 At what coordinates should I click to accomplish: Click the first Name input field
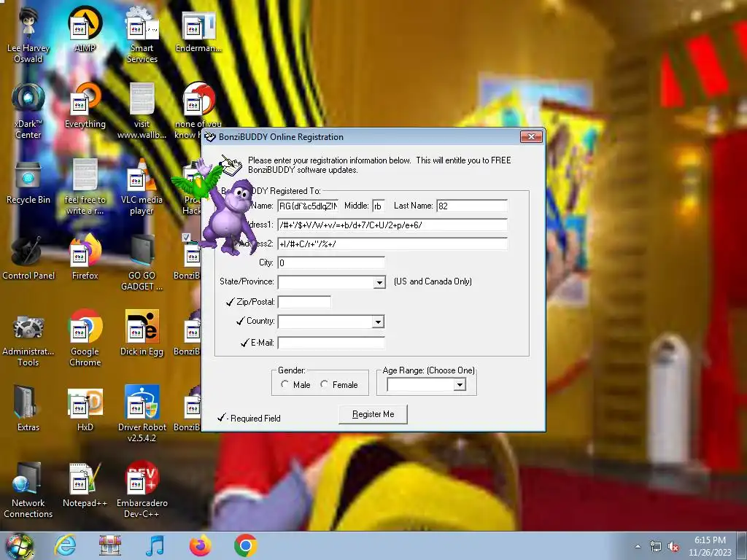click(309, 206)
